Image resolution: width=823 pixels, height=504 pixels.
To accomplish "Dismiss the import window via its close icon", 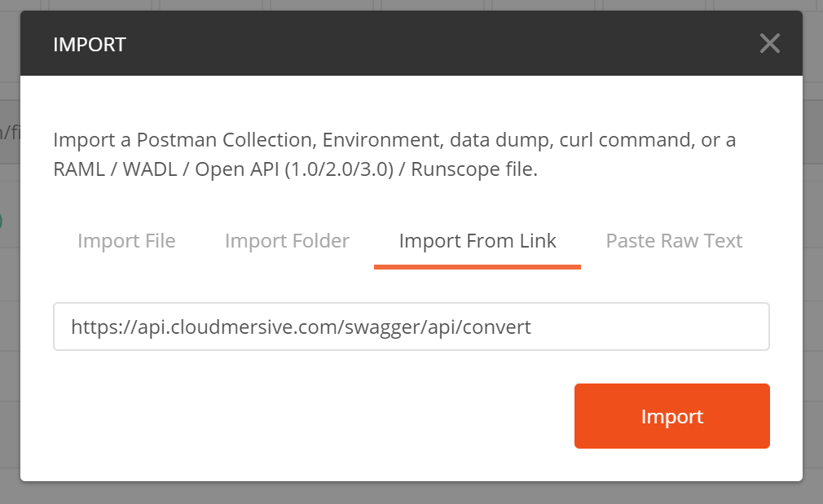I will point(769,43).
